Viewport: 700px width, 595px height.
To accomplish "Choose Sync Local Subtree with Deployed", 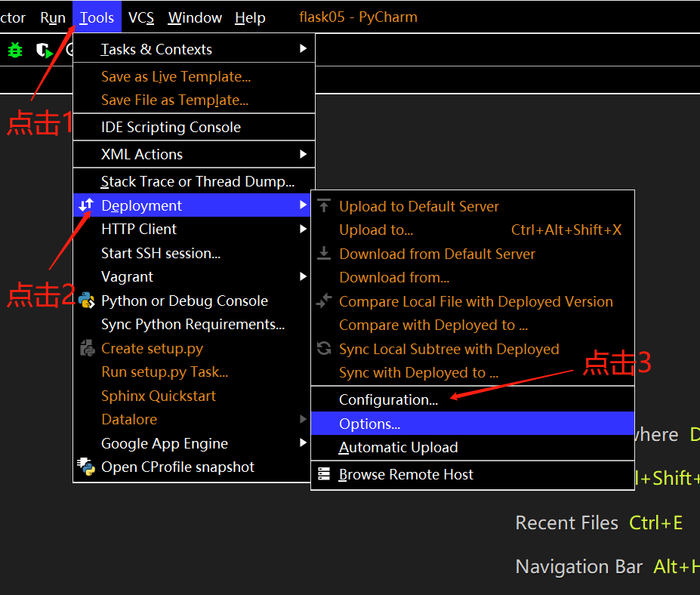I will point(472,349).
